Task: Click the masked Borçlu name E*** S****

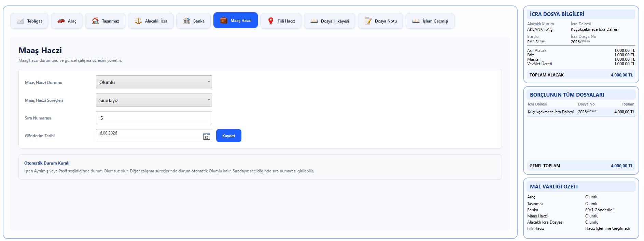Action: coord(536,42)
